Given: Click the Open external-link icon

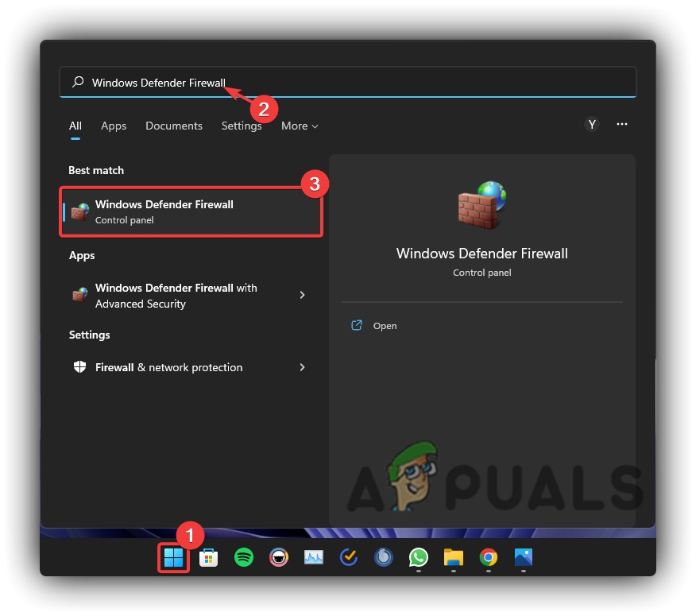Looking at the screenshot, I should coord(357,325).
